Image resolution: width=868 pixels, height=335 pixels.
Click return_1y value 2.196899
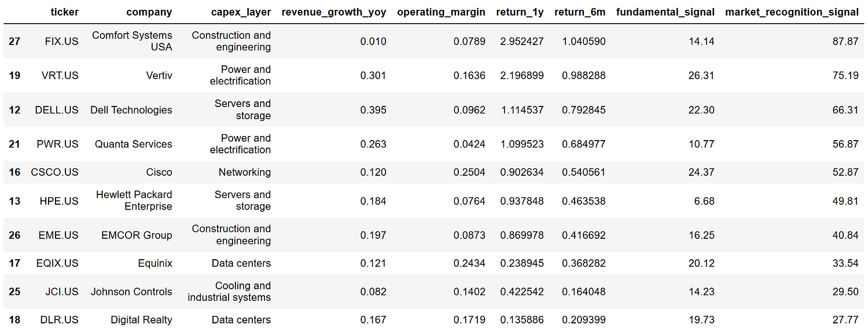[523, 76]
